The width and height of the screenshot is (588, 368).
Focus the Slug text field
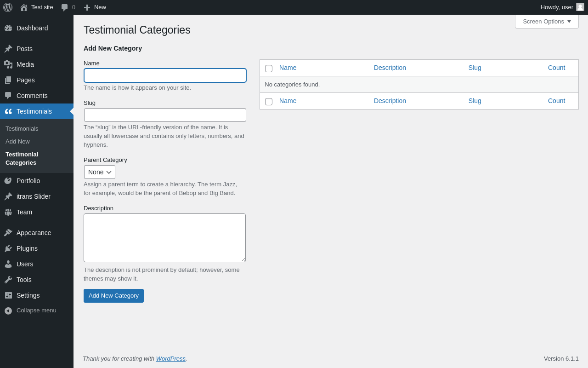coord(165,115)
